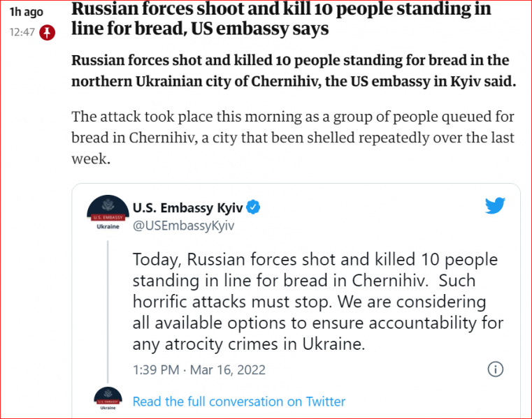Click the tweet info circle icon
The width and height of the screenshot is (532, 419).
click(x=496, y=369)
